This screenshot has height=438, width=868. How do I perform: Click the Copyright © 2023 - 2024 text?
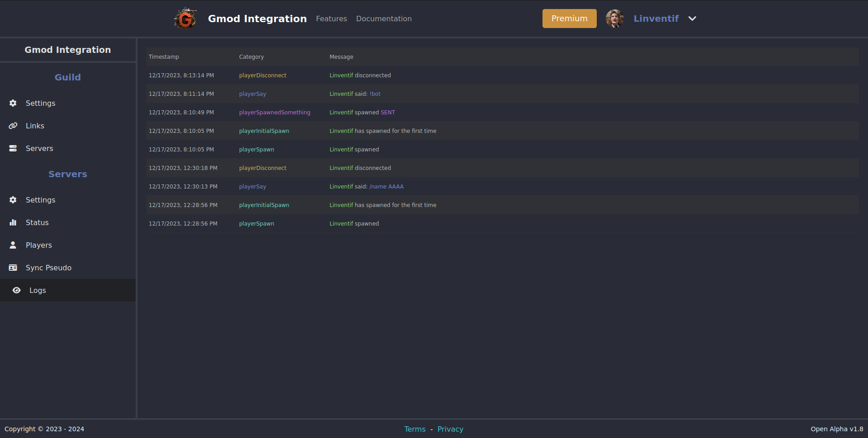(x=44, y=429)
